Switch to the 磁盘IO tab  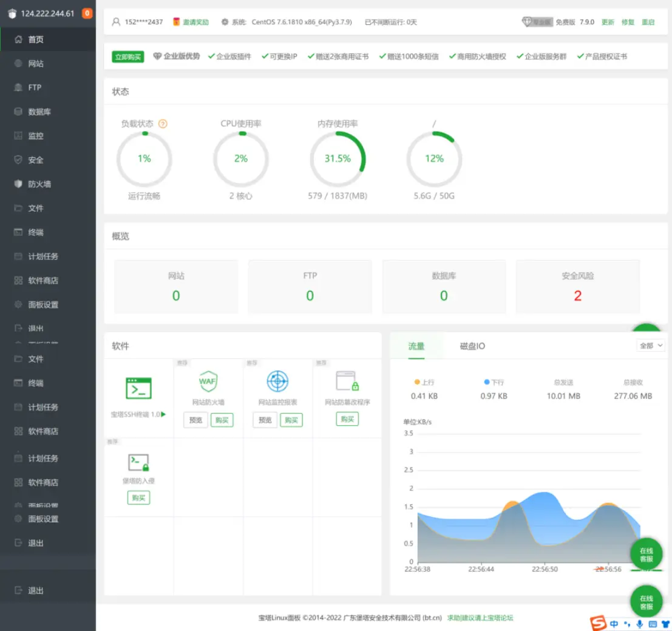[472, 346]
